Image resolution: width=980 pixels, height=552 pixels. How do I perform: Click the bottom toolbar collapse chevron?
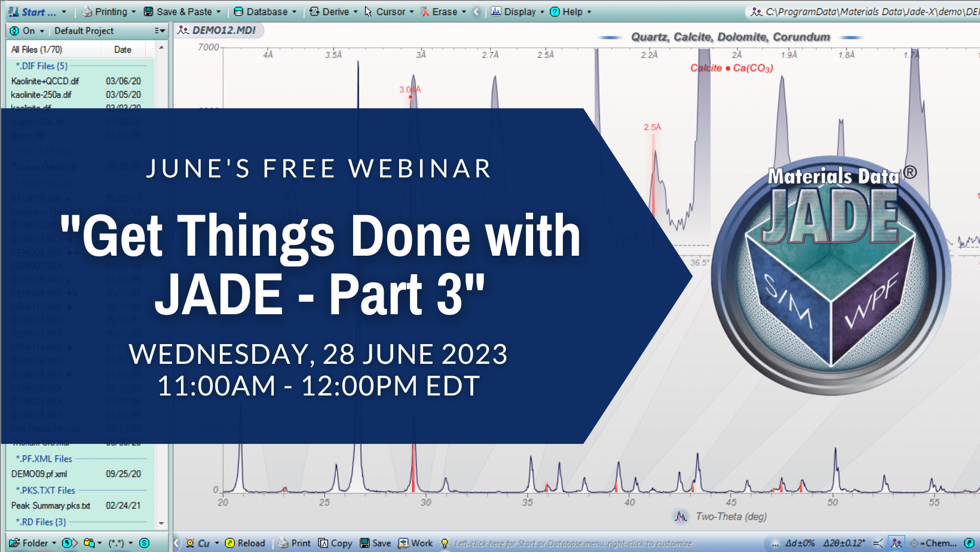coord(177,543)
